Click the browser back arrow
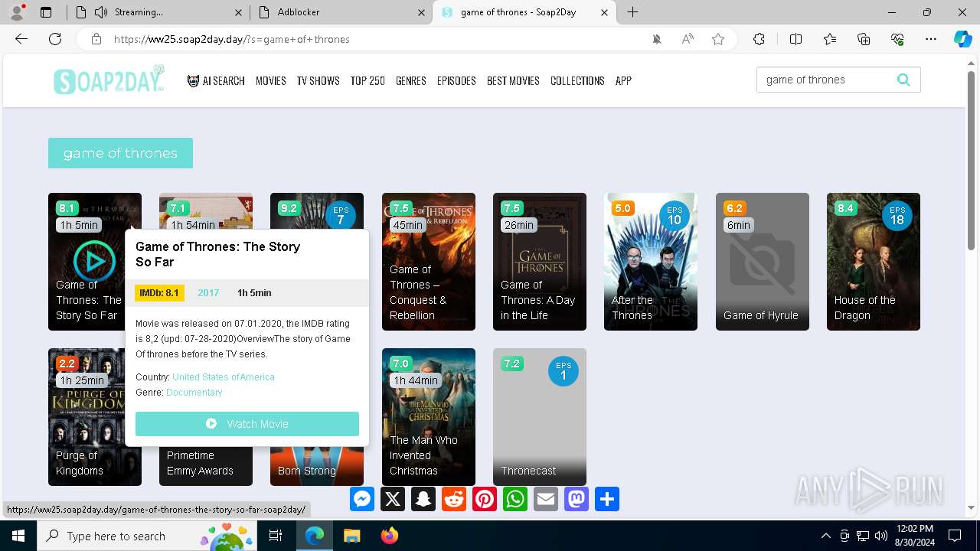Viewport: 980px width, 551px height. coord(21,39)
